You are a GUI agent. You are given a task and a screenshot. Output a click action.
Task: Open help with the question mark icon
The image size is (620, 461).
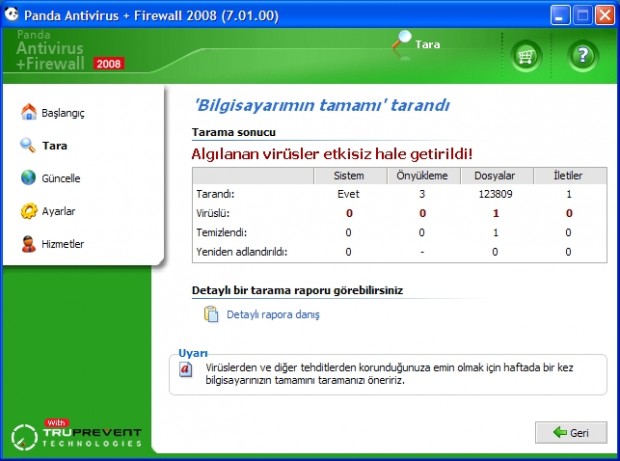tap(583, 56)
